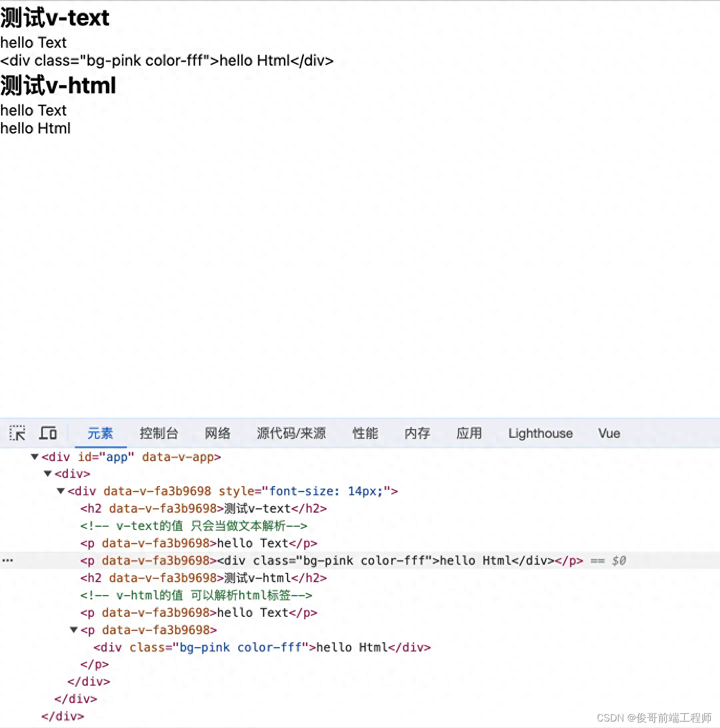Toggle the device toolbar icon
This screenshot has width=720, height=728.
[48, 432]
